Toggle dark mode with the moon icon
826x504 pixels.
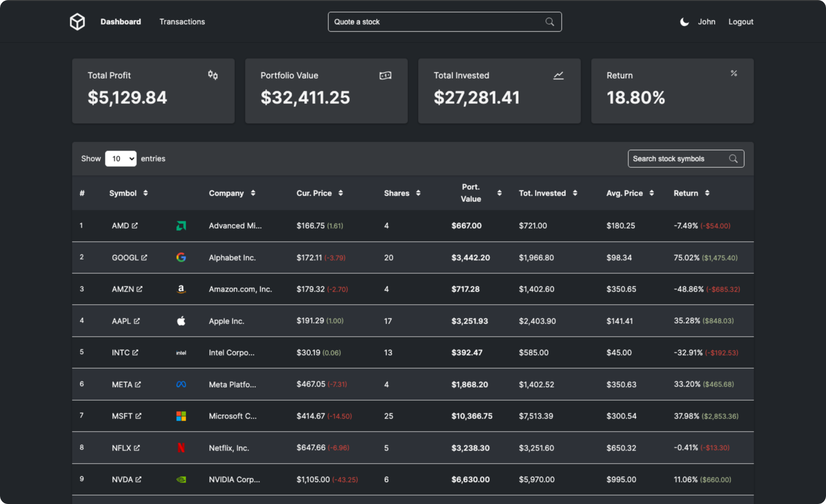(684, 22)
